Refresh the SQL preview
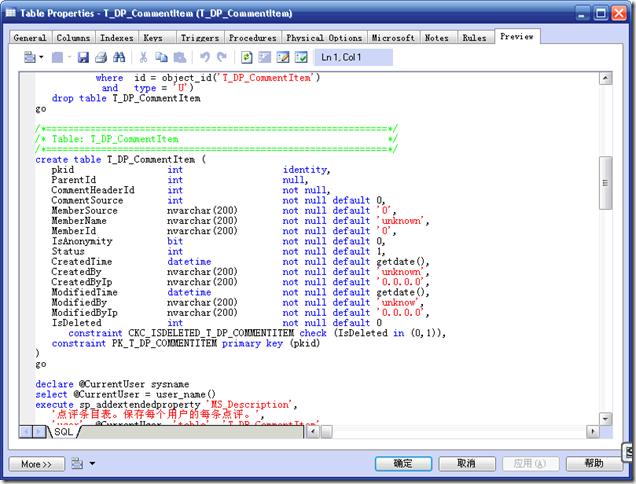Screen dimensions: 636x484 point(247,58)
